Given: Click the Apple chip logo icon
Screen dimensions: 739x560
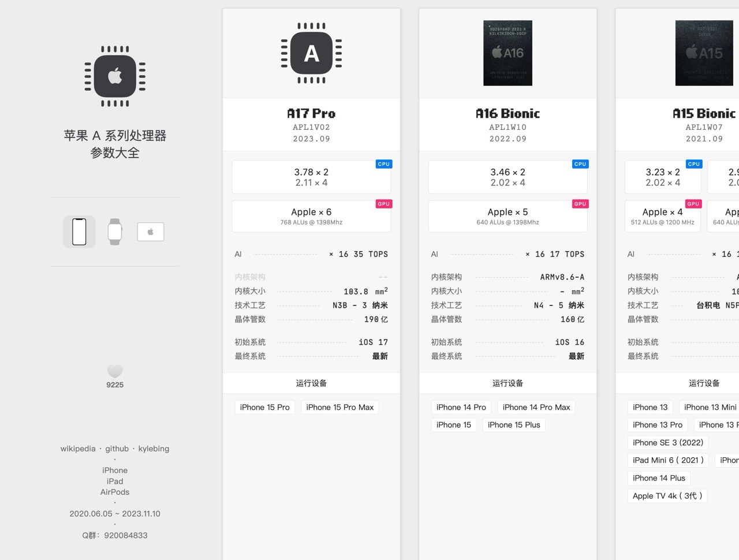Looking at the screenshot, I should point(115,76).
